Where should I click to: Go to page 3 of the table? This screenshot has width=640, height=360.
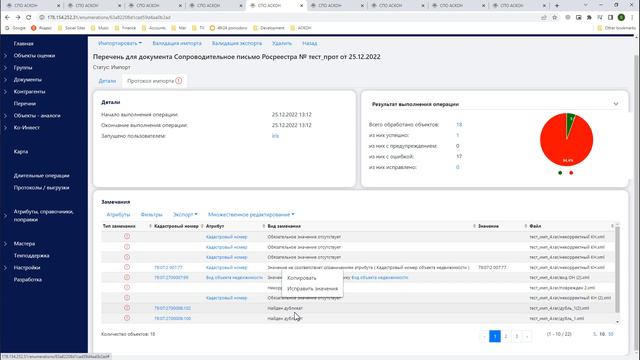tap(517, 336)
